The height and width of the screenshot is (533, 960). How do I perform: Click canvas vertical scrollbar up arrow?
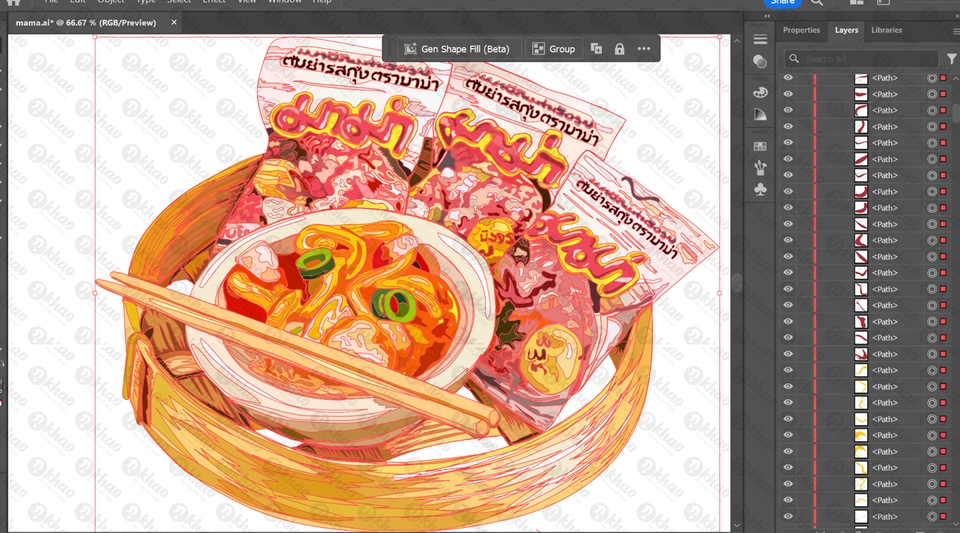pos(737,41)
